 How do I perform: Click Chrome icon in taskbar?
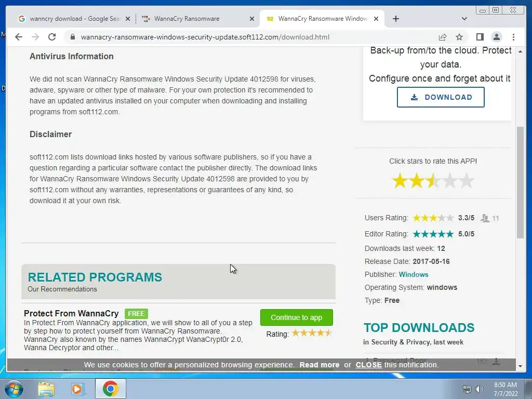110,389
